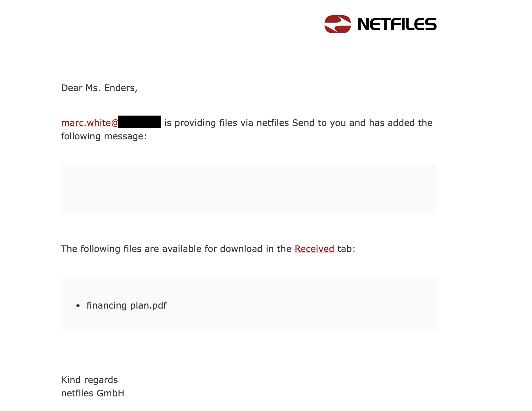Click the "Kind regards" closing line
Screen dimensions: 532x411
(89, 380)
